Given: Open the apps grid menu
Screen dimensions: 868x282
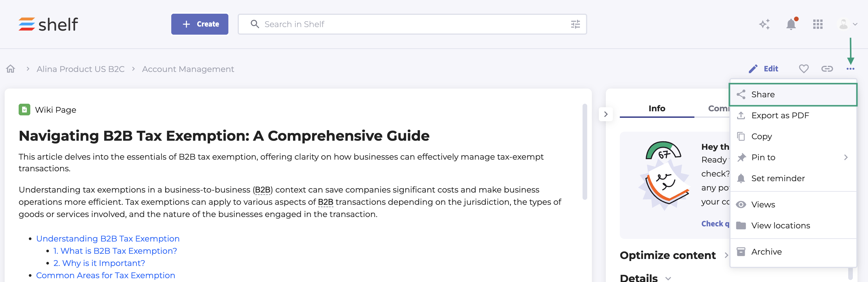Looking at the screenshot, I should click(817, 24).
